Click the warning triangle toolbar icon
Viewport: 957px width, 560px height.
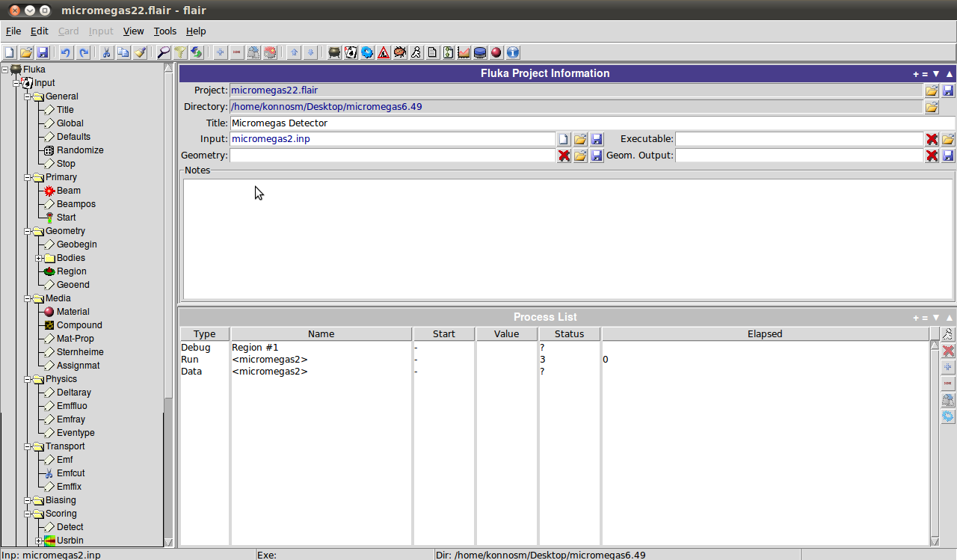[384, 52]
